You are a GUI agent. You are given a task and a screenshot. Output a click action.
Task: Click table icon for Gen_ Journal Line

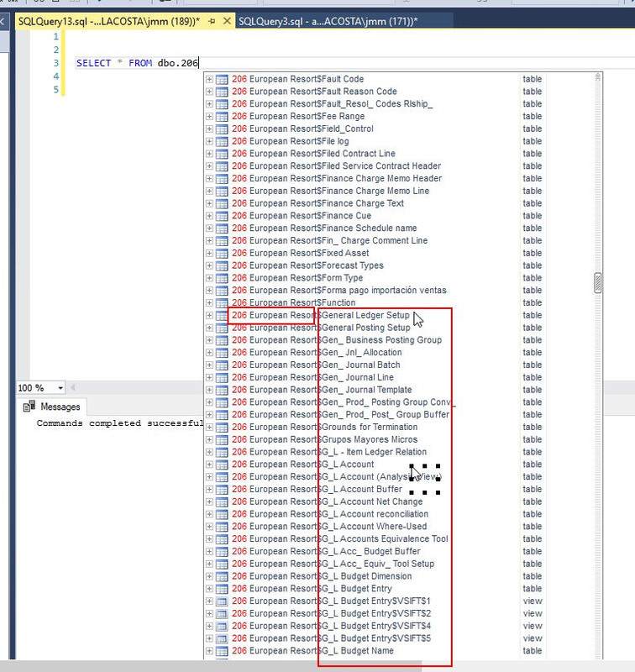(x=222, y=377)
